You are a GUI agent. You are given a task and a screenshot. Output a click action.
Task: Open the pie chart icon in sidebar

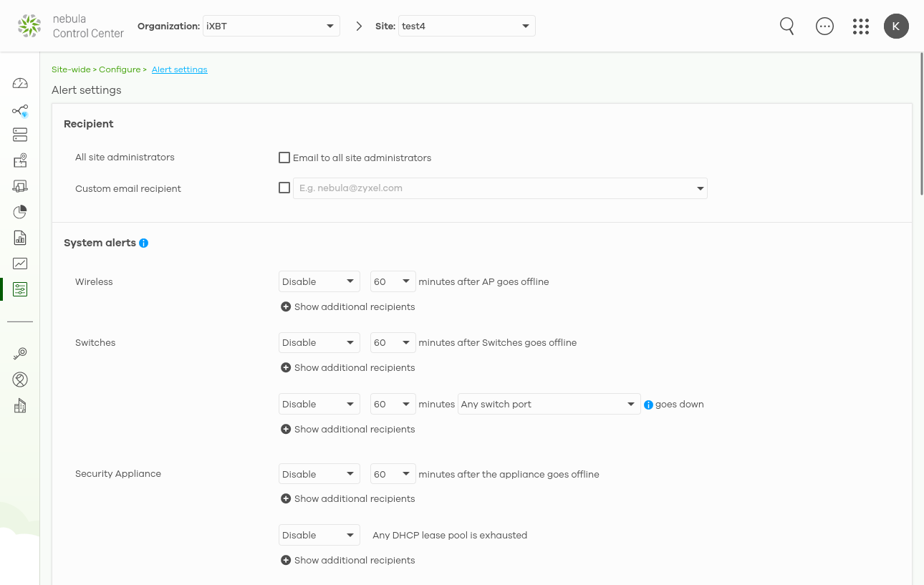click(x=20, y=212)
